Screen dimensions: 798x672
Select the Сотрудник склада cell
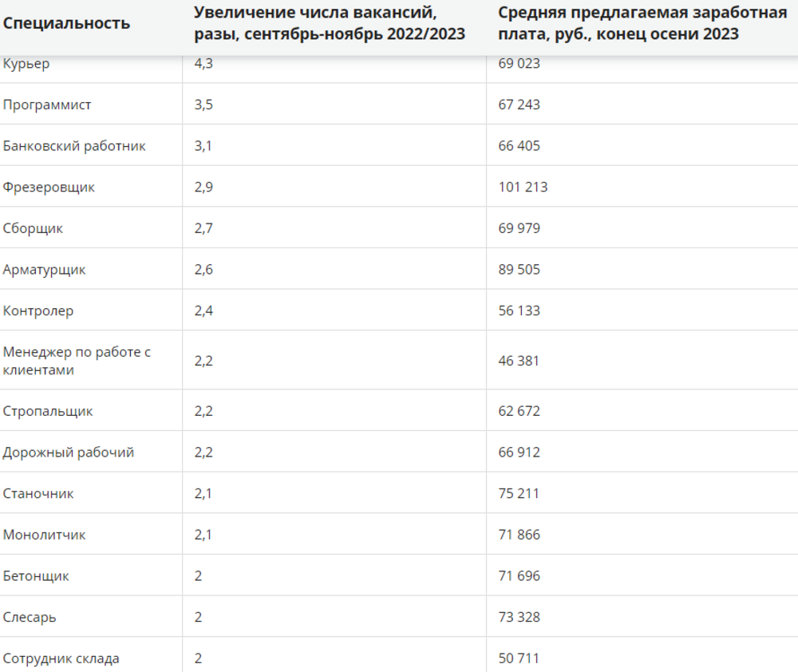(x=61, y=658)
